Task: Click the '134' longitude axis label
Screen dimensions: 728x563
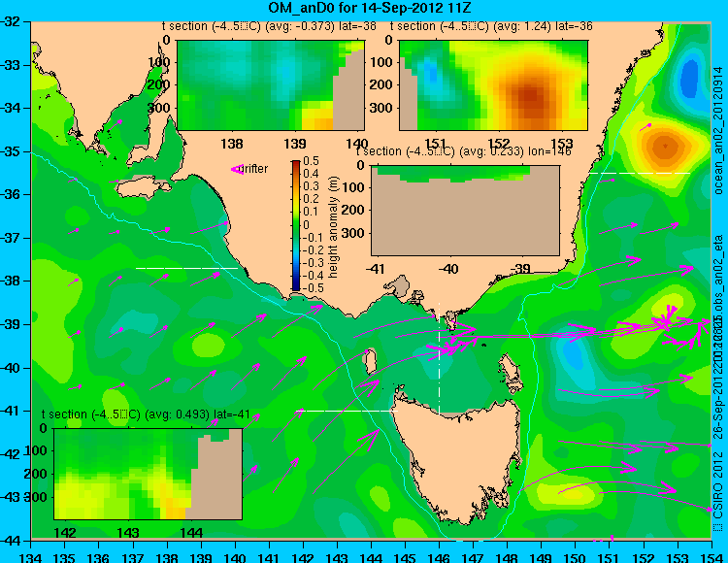Action: pos(31,557)
